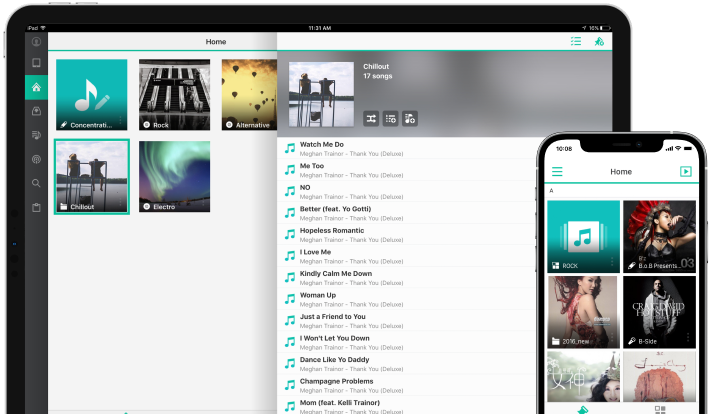Open the ROCK album on phone
This screenshot has width=711, height=414.
[582, 236]
